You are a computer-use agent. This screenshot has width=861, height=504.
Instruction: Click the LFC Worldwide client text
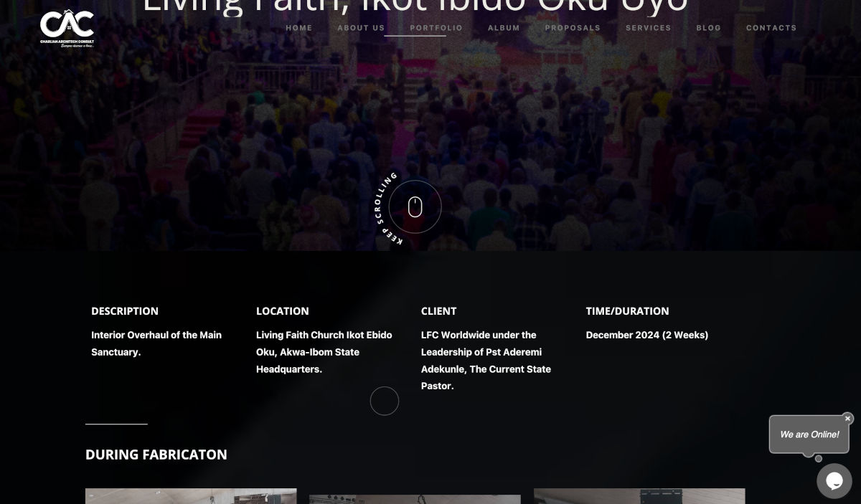(486, 361)
